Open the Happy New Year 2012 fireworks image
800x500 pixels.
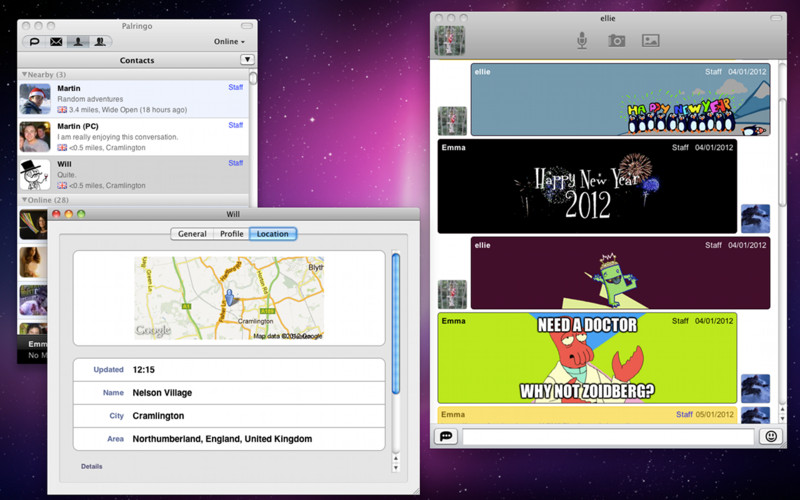click(587, 186)
